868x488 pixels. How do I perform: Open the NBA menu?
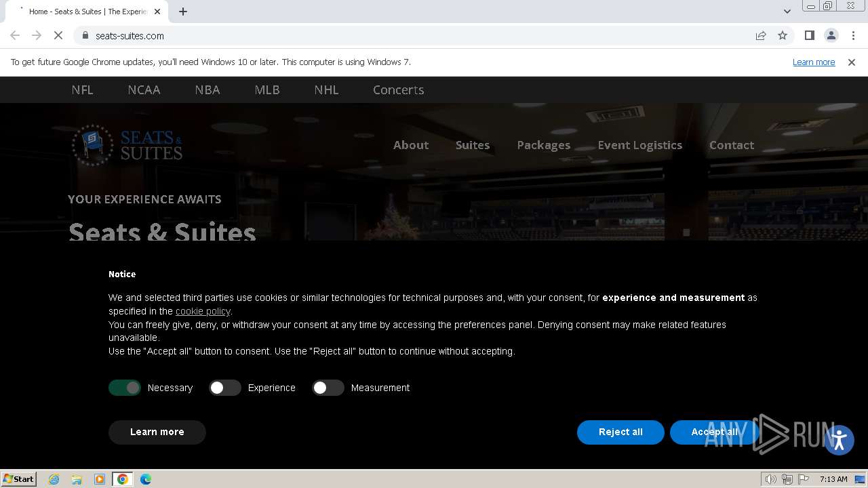[x=208, y=89]
